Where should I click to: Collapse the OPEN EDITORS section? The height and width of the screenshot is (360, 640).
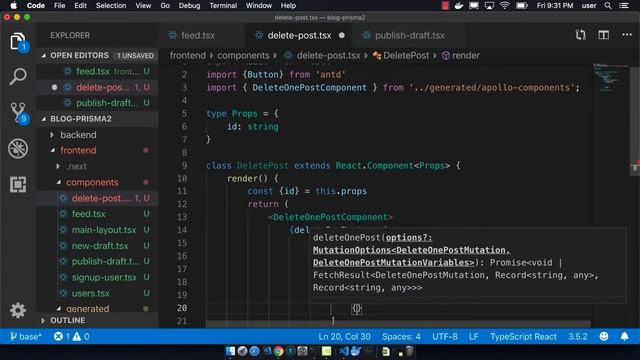coord(44,56)
